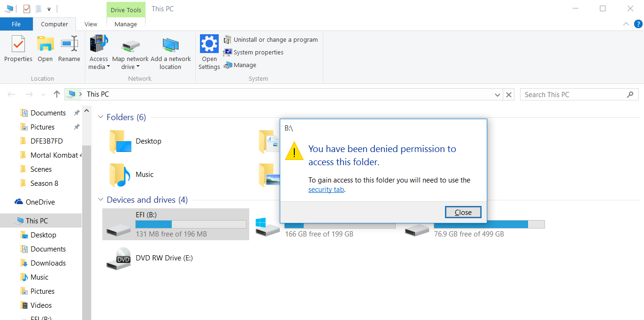644x320 pixels.
Task: Close the access denied dialog
Action: pyautogui.click(x=463, y=213)
